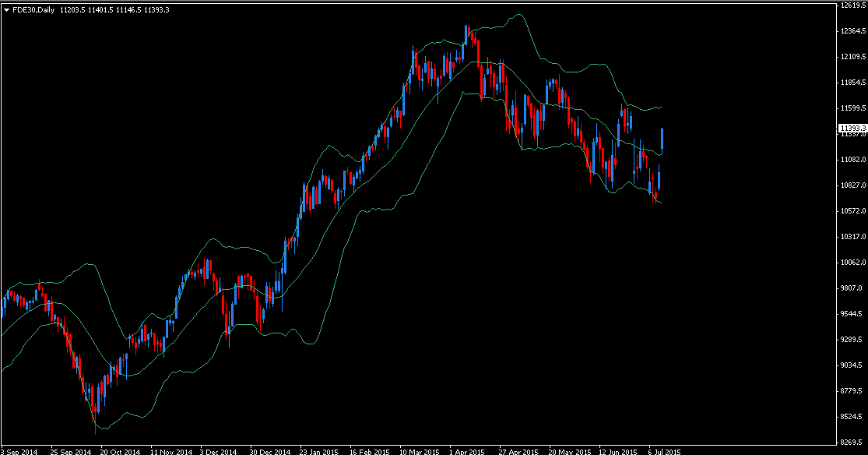Click the 11082.0 price axis label
868x455 pixels.
pos(852,160)
